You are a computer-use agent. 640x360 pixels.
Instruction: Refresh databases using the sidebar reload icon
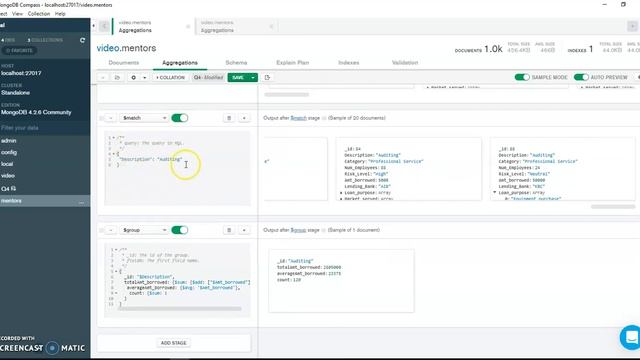click(x=82, y=40)
